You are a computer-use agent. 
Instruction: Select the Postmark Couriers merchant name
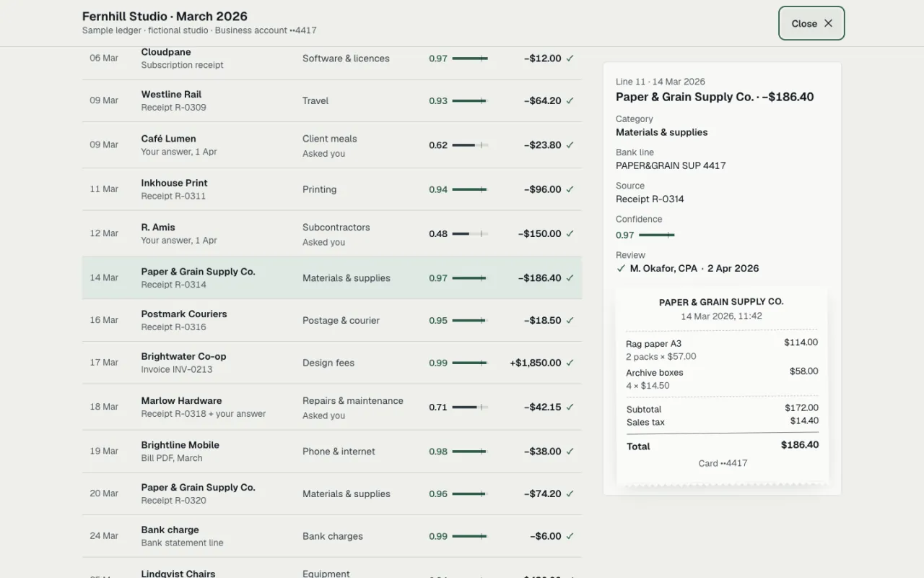coord(184,314)
